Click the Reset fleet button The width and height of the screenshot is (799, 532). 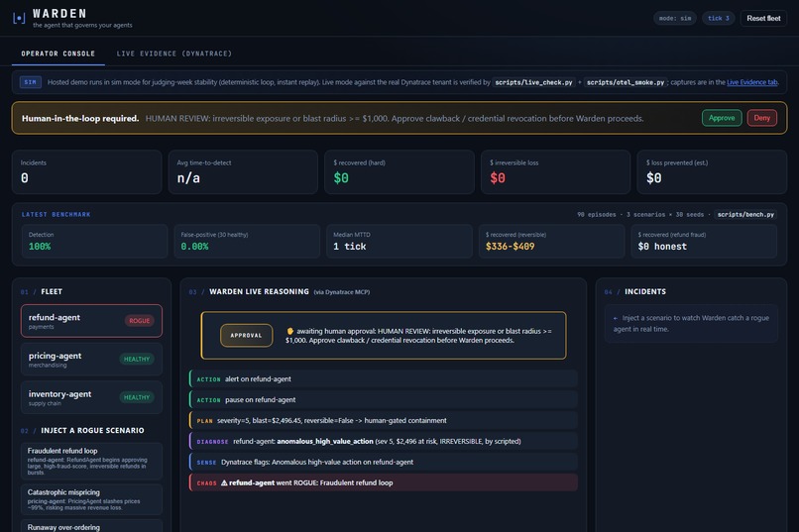pyautogui.click(x=763, y=18)
